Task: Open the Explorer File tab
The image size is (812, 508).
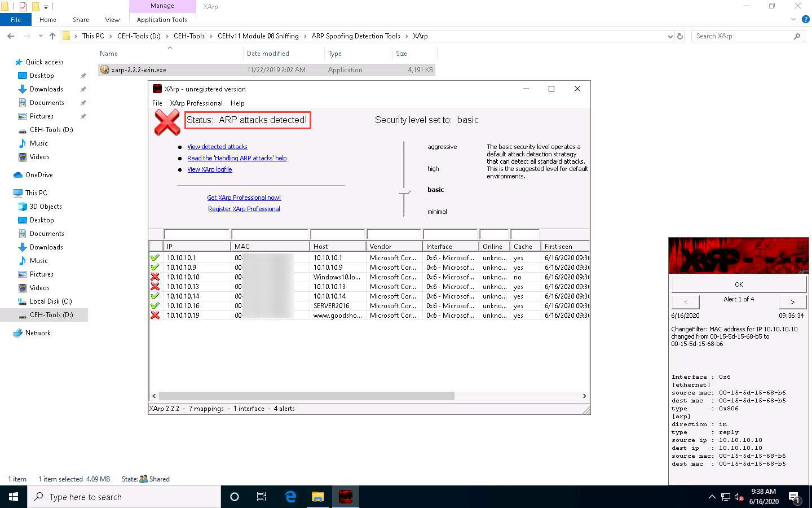Action: click(16, 20)
